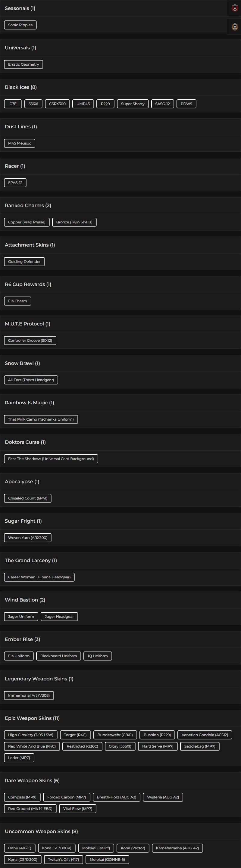Click the Erratic Geometry universal skin tag
The image size is (241, 868).
point(23,64)
